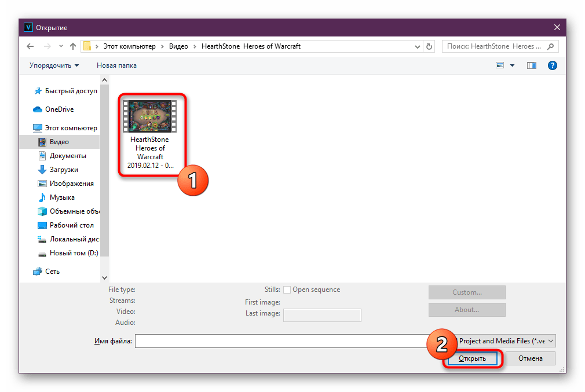Open 'Музыка' folder in sidebar
The width and height of the screenshot is (585, 392).
pos(56,197)
